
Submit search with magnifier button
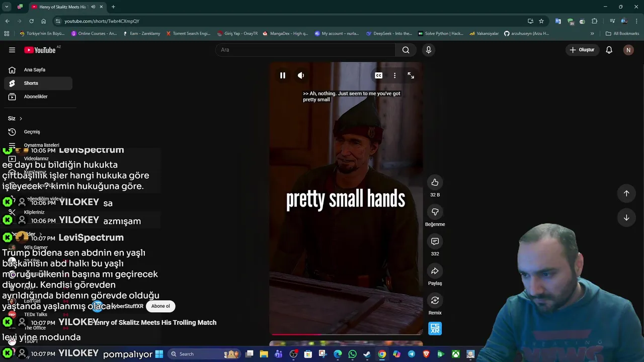(406, 50)
